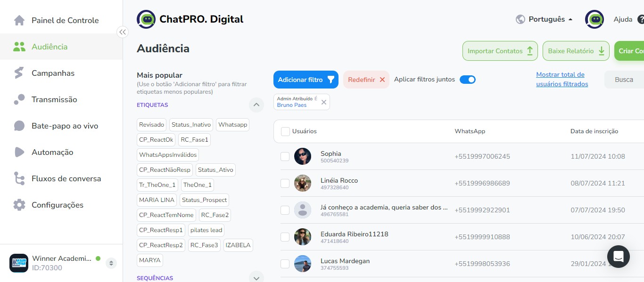This screenshot has width=644, height=282.
Task: Expand the SEQUÊNCIAS section chevron
Action: coord(256,278)
